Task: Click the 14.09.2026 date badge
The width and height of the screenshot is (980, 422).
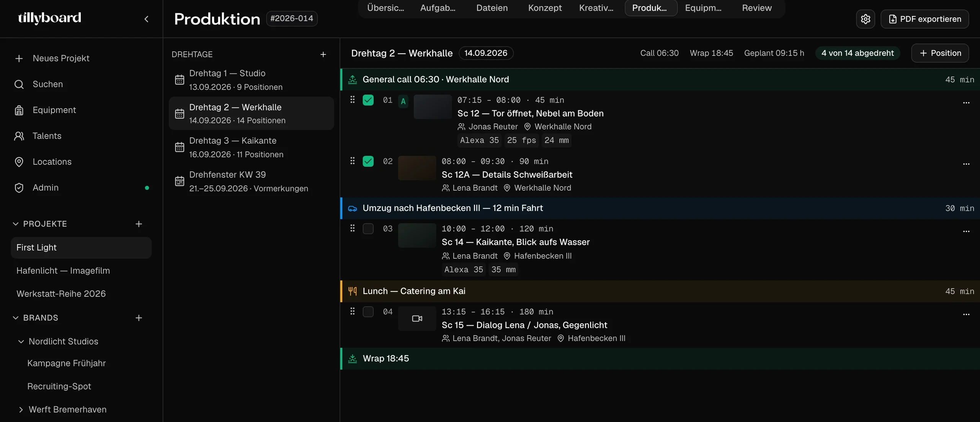Action: 486,53
